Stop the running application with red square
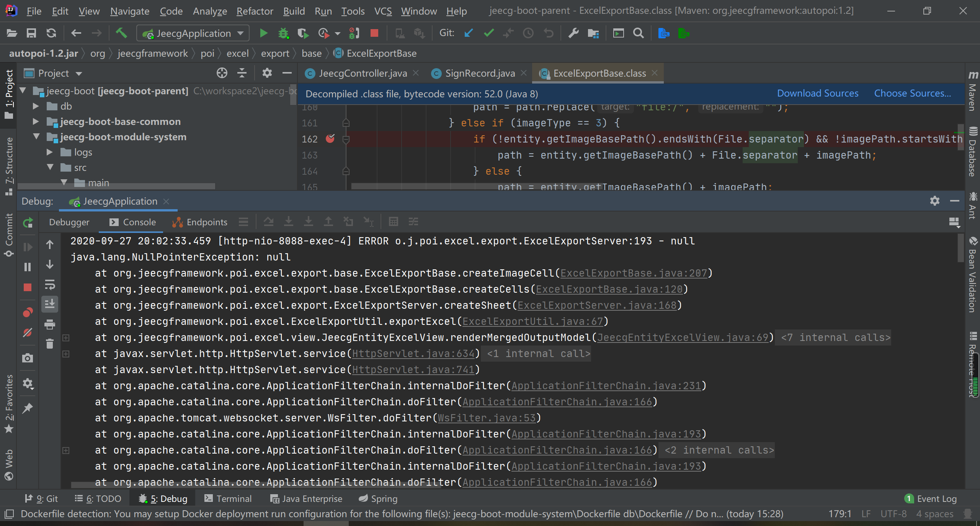 374,33
